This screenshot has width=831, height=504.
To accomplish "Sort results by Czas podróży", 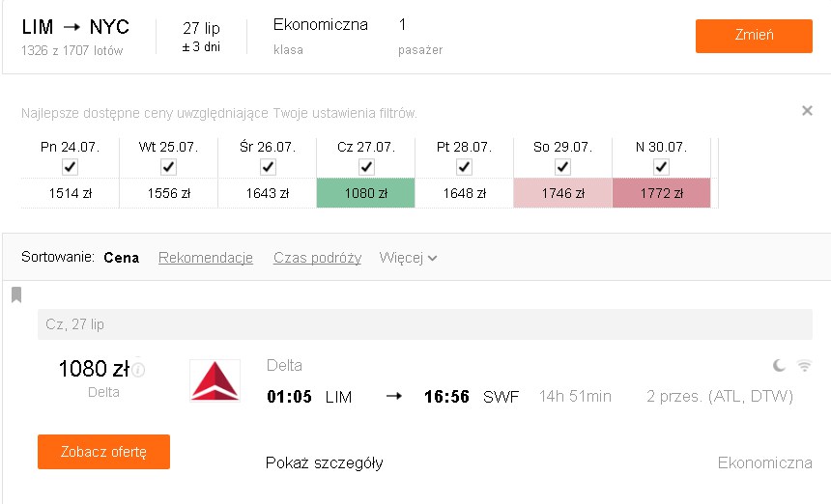I will click(318, 258).
